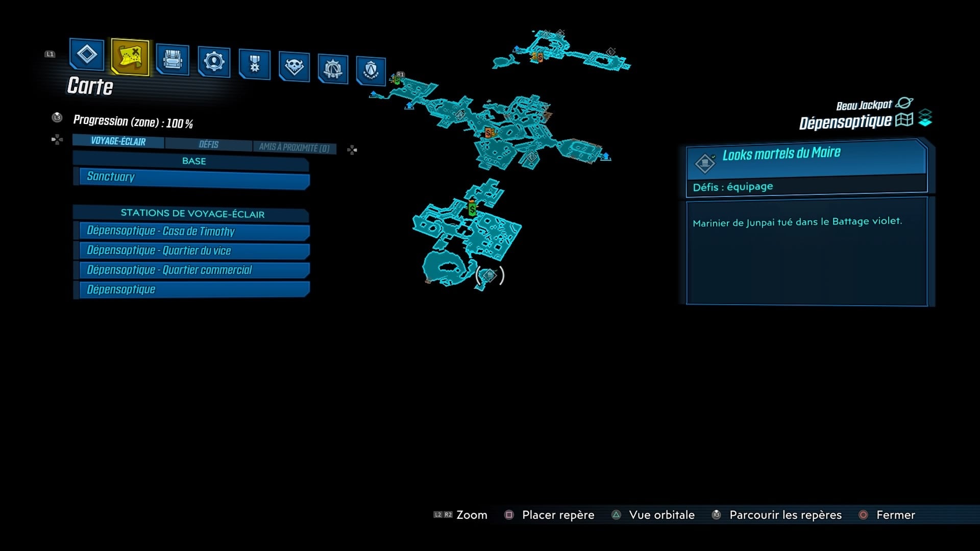Click the far-right diamond marker in the top map section
980x551 pixels.
[x=611, y=52]
